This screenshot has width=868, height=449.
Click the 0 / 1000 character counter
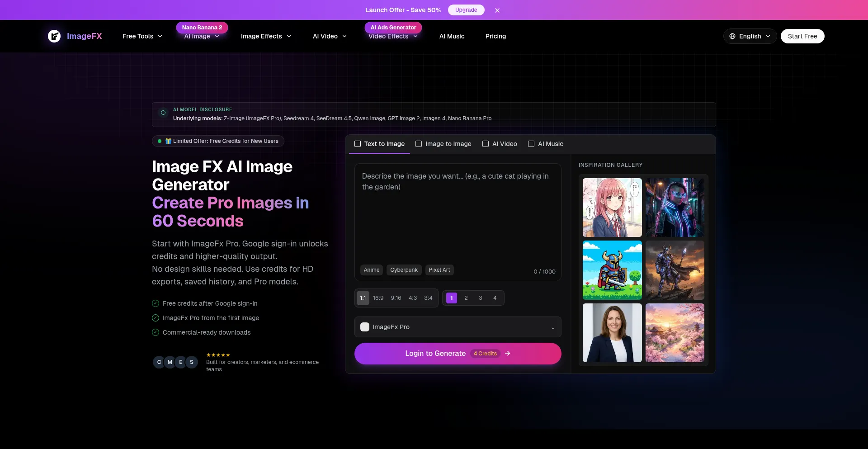(544, 272)
